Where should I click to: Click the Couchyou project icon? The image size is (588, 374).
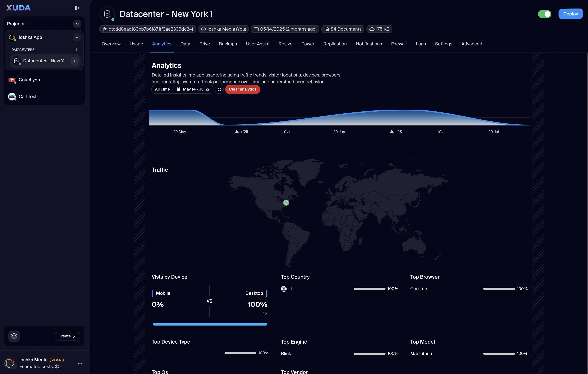[12, 80]
